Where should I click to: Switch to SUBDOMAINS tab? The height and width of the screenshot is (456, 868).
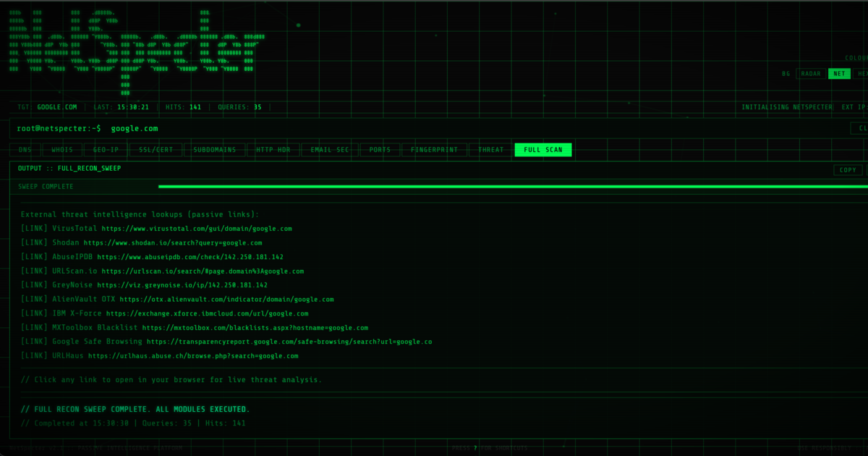(x=215, y=150)
